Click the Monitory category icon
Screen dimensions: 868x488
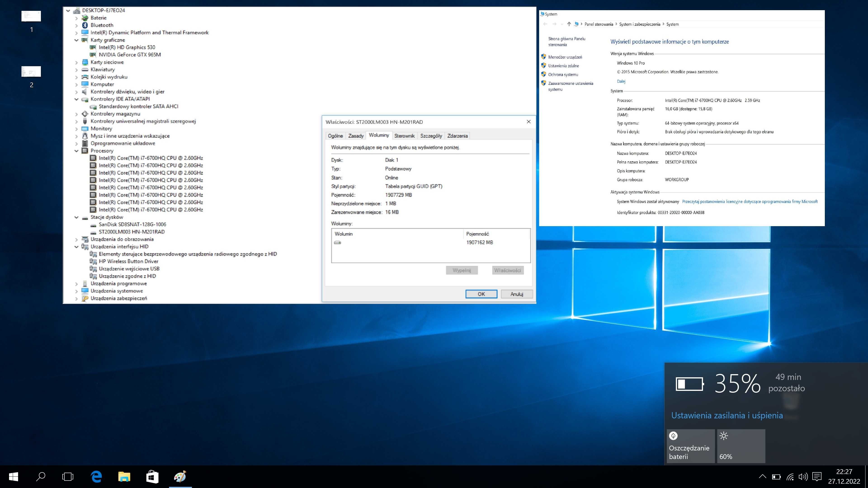click(85, 128)
